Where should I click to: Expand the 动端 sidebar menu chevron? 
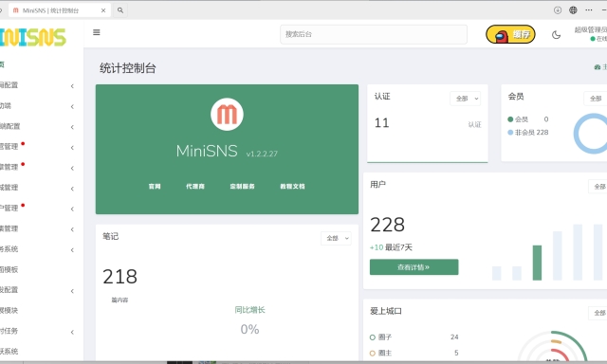pos(72,106)
